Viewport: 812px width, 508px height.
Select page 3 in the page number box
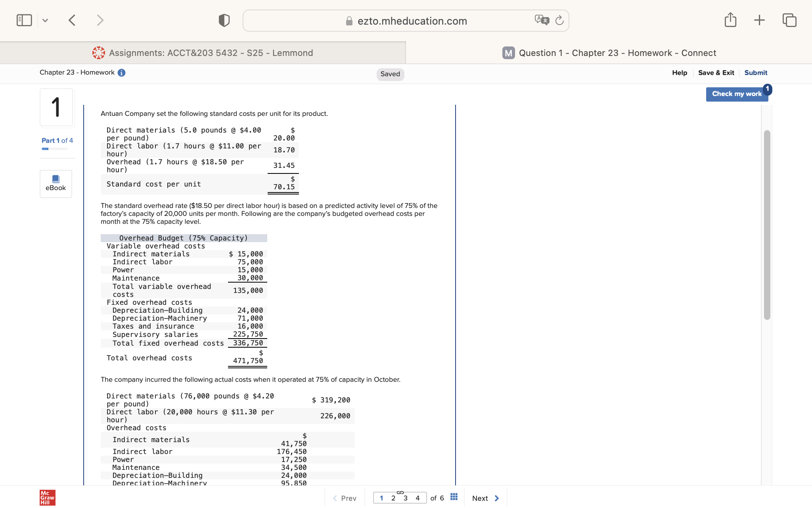(x=406, y=498)
